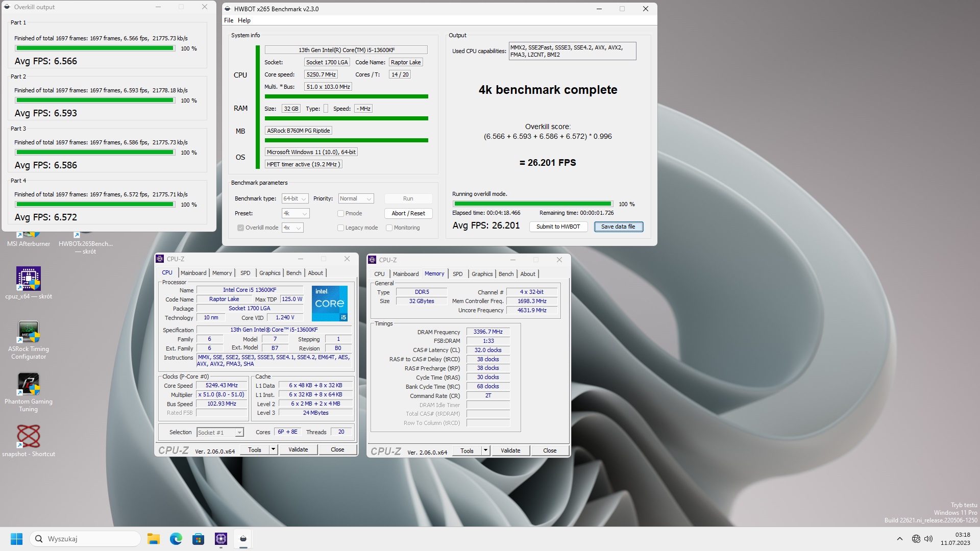Open File Explorer from taskbar
Image resolution: width=980 pixels, height=551 pixels.
click(x=154, y=539)
